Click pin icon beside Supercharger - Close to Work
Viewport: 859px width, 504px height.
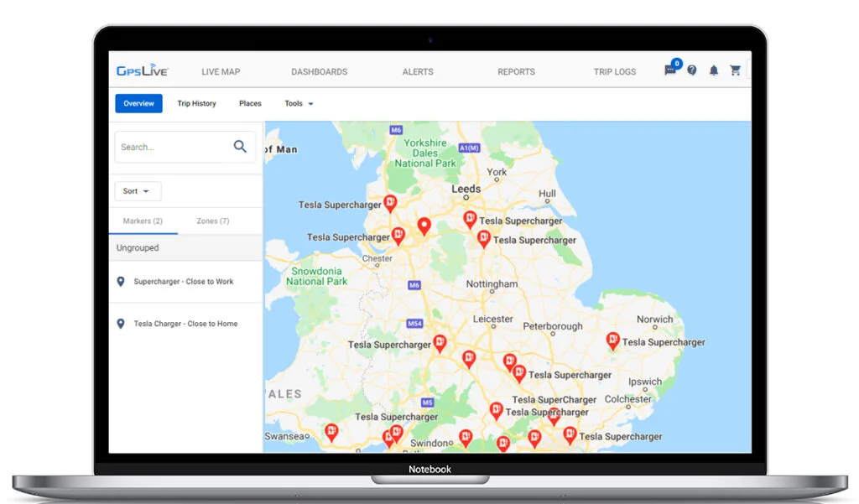tap(121, 282)
